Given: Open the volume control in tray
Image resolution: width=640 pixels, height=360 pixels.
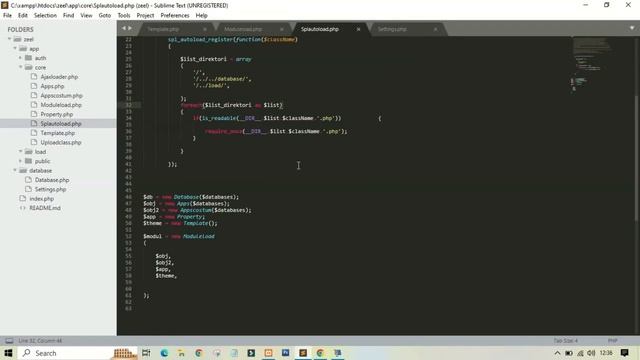Looking at the screenshot, I should point(591,353).
